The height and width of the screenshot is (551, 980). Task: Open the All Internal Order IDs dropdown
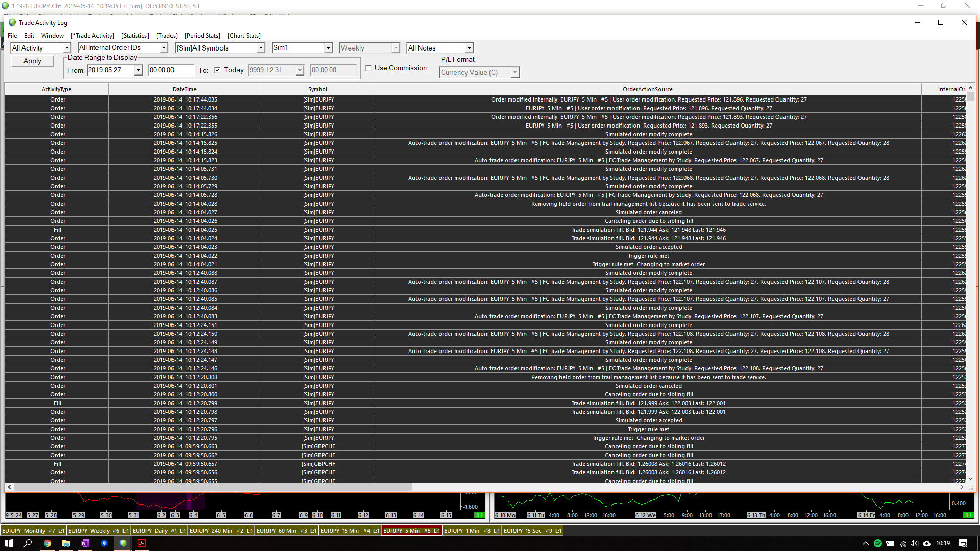click(164, 48)
